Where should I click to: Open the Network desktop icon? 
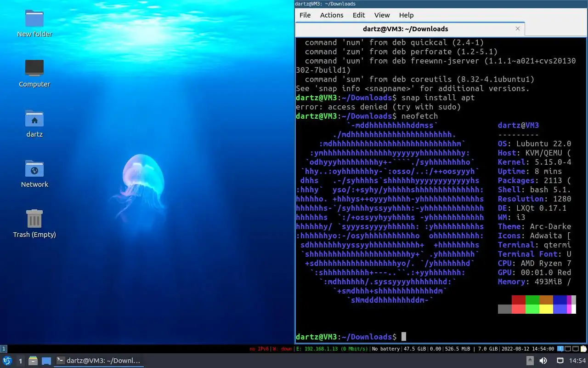point(34,174)
